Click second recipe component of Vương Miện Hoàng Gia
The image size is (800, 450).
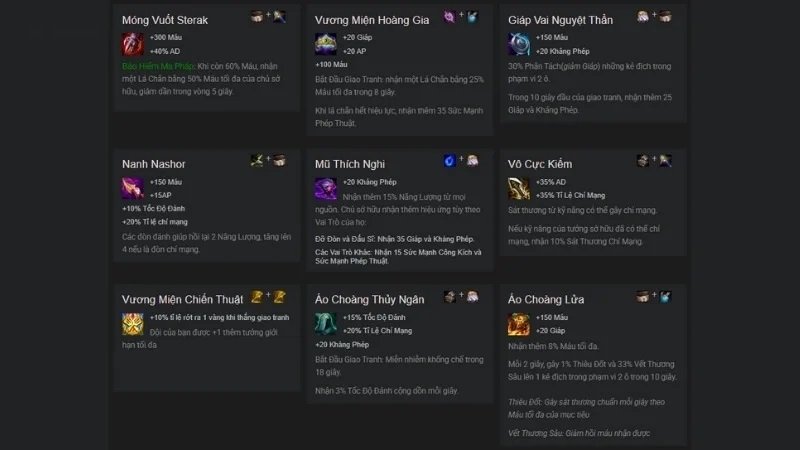[472, 16]
